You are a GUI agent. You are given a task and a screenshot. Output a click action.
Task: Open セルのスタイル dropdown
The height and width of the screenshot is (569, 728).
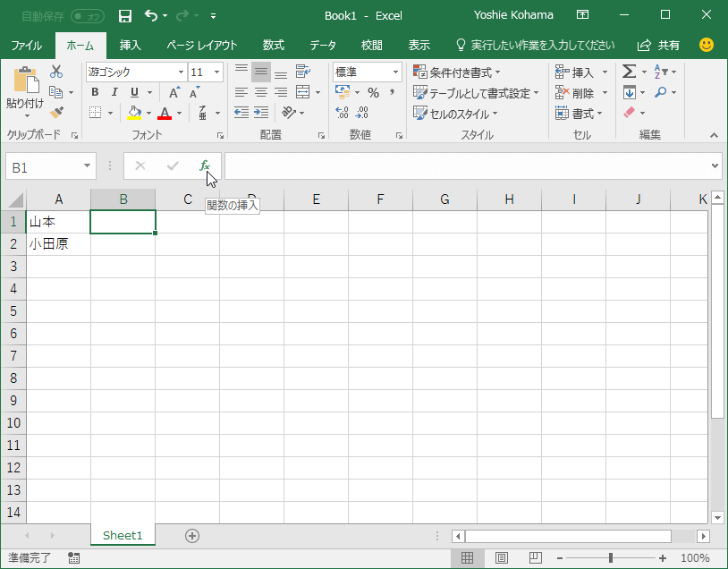(455, 114)
